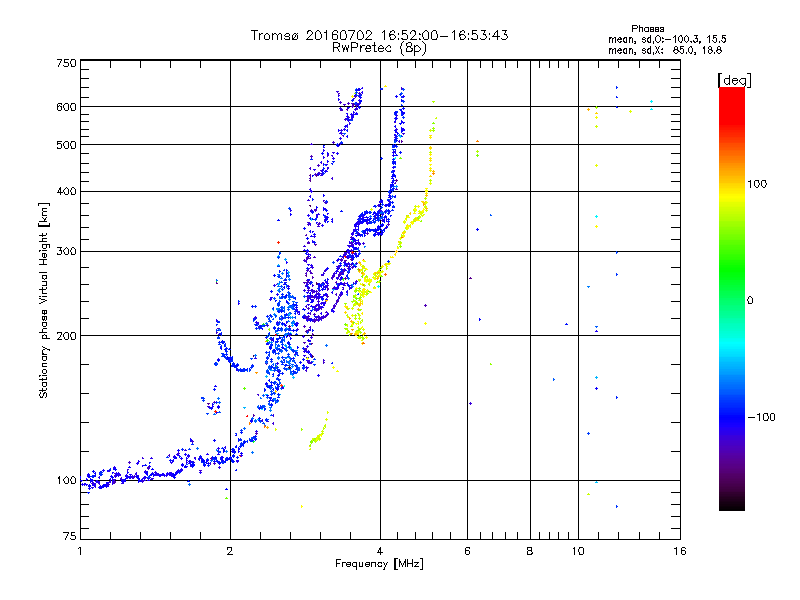Viewport: 800px width, 600px height.
Task: Click the '1' MHz frequency tick label
Action: [x=80, y=551]
